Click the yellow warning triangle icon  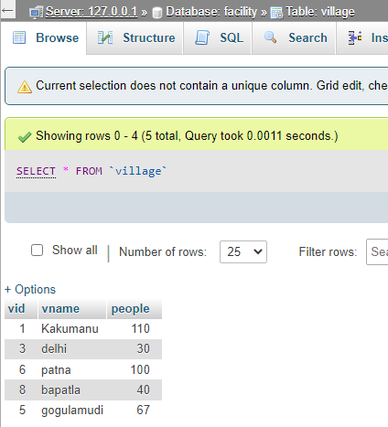(x=25, y=87)
